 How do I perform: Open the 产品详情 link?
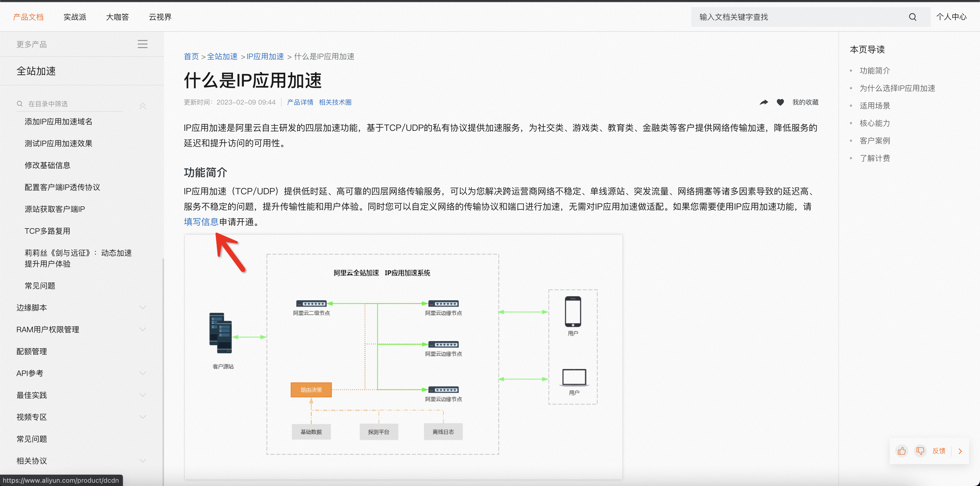point(300,102)
